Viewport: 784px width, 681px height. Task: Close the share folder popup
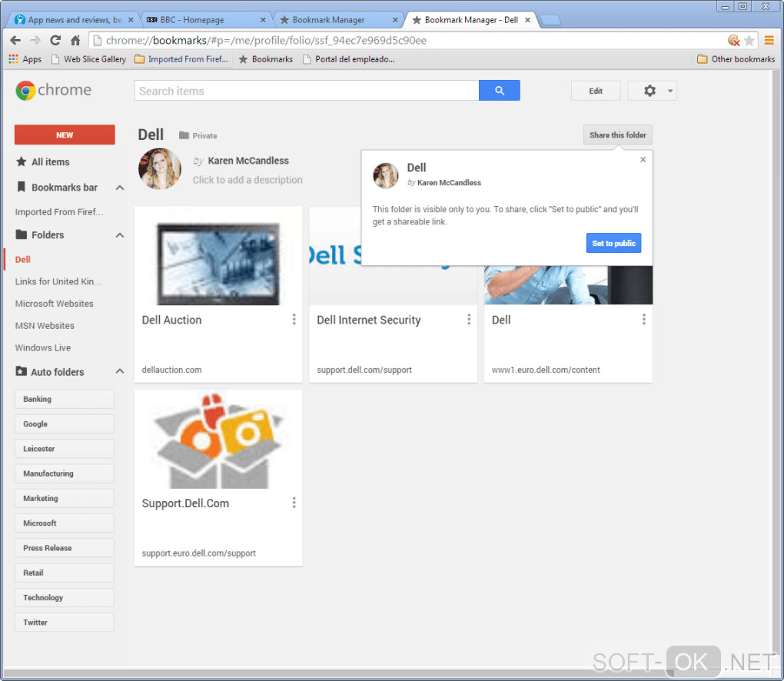point(643,160)
